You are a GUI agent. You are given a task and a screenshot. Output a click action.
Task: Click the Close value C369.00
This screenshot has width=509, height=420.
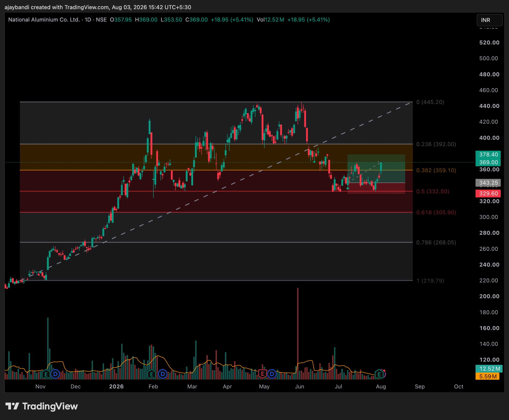pyautogui.click(x=197, y=20)
